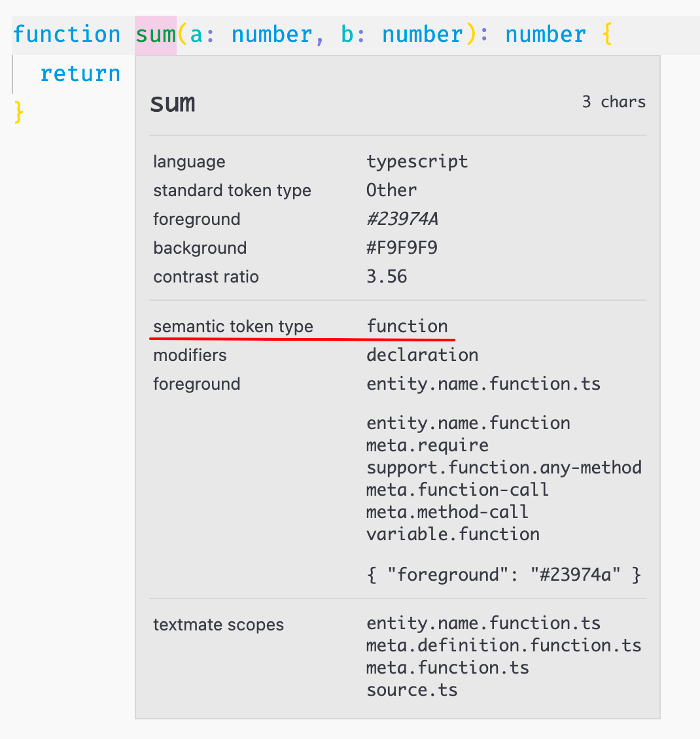Click parameter 'a' in the function signature
This screenshot has width=700, height=739.
tap(196, 35)
